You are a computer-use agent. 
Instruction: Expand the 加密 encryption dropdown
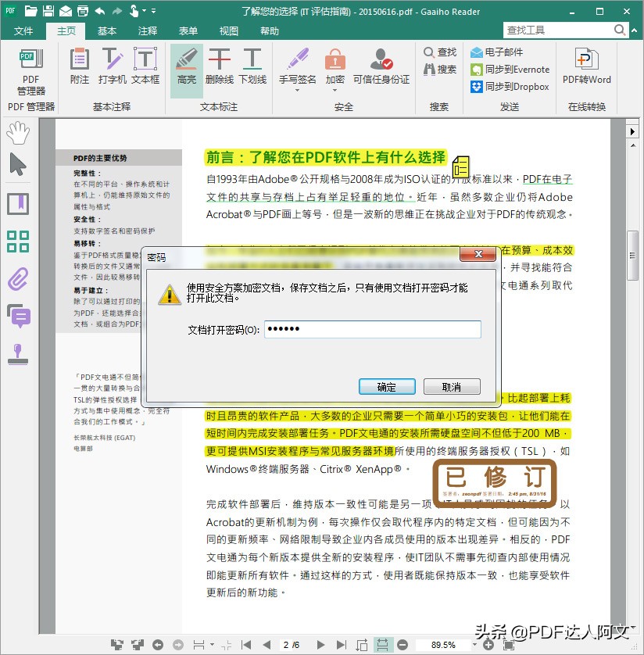click(x=335, y=90)
